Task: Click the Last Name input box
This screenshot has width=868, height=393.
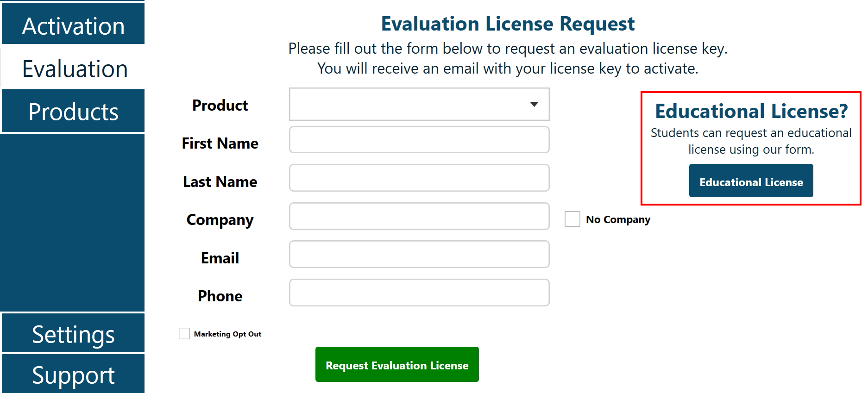Action: (419, 178)
